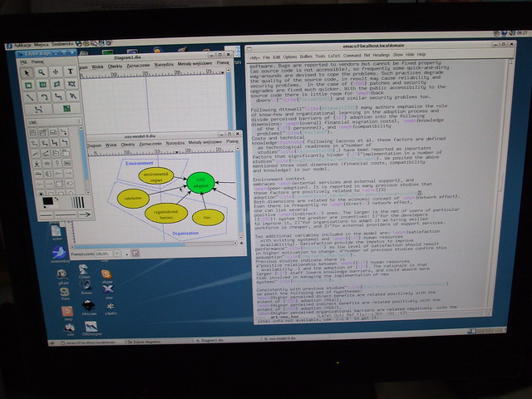
Task: Open zoom percentage dropdown in oss-model window
Action: (117, 254)
